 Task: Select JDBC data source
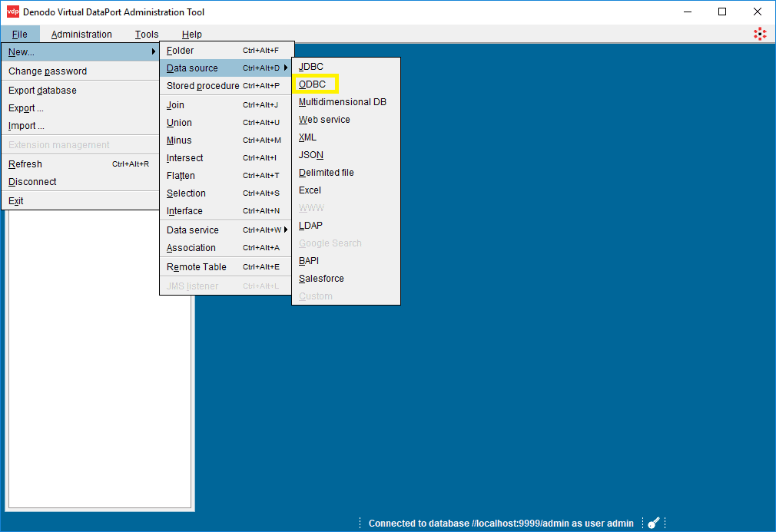pyautogui.click(x=346, y=67)
